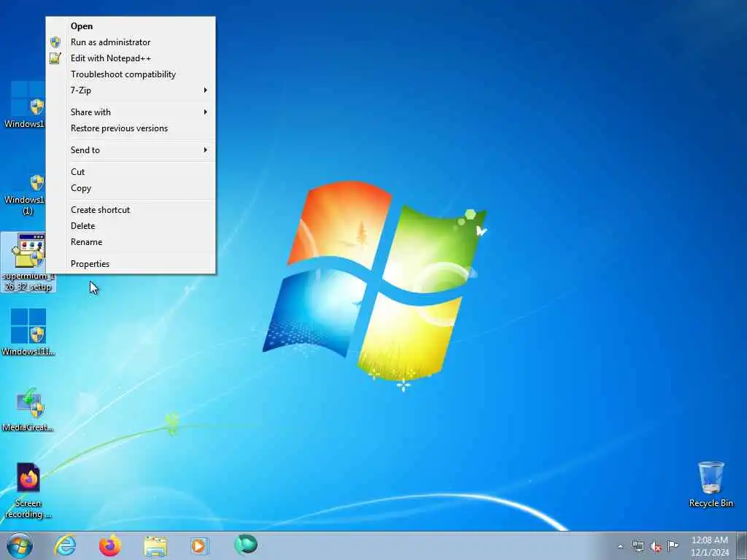Open the Action Center flag icon

point(673,545)
